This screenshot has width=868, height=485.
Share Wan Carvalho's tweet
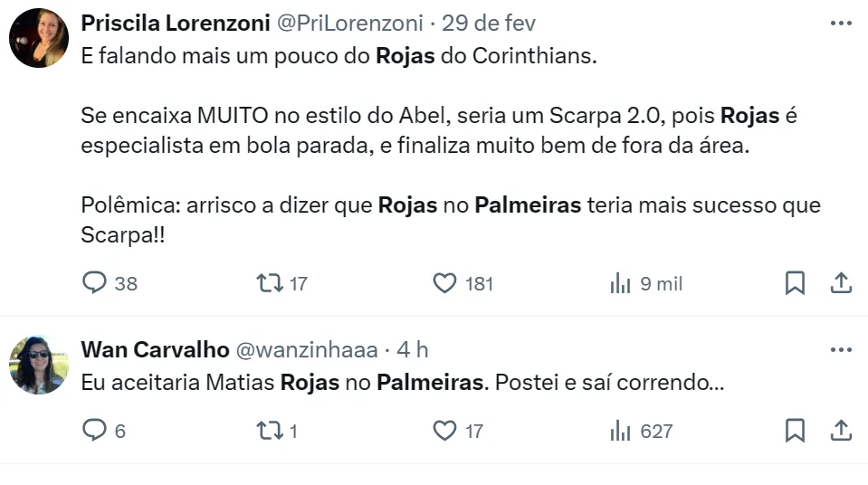pyautogui.click(x=841, y=430)
